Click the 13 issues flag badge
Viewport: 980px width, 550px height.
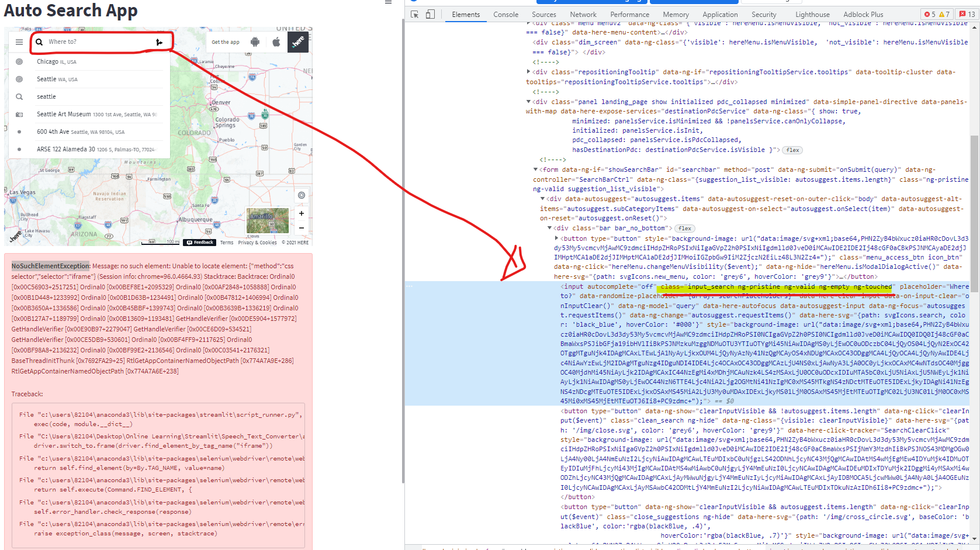click(x=968, y=15)
